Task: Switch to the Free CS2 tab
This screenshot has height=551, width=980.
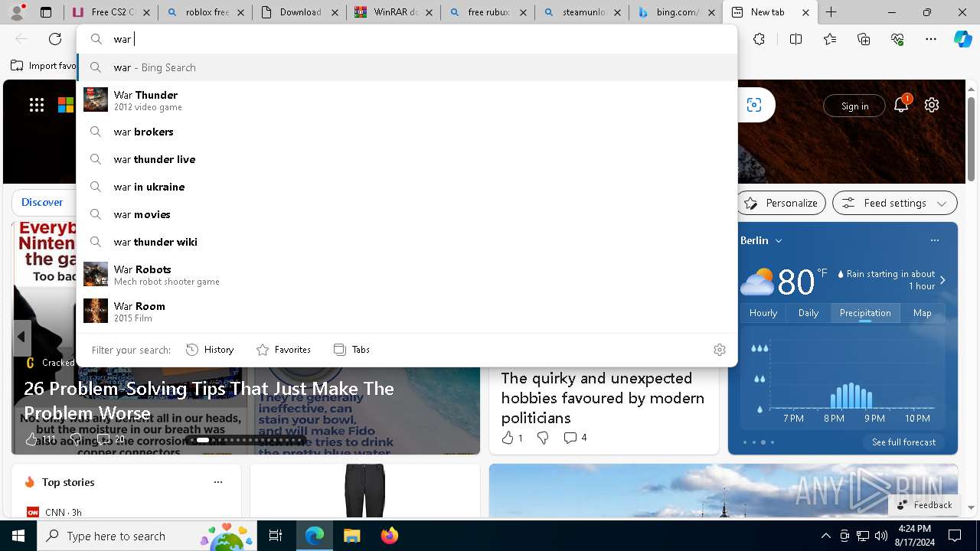Action: click(x=111, y=12)
